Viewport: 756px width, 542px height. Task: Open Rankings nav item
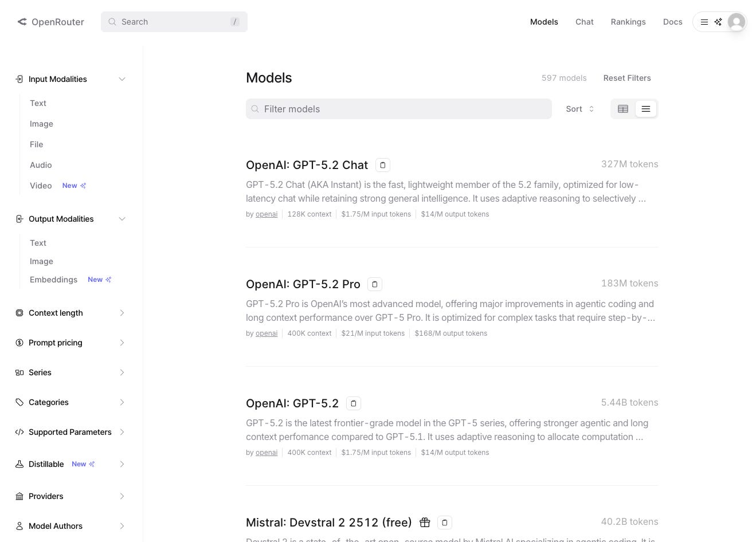(x=628, y=22)
